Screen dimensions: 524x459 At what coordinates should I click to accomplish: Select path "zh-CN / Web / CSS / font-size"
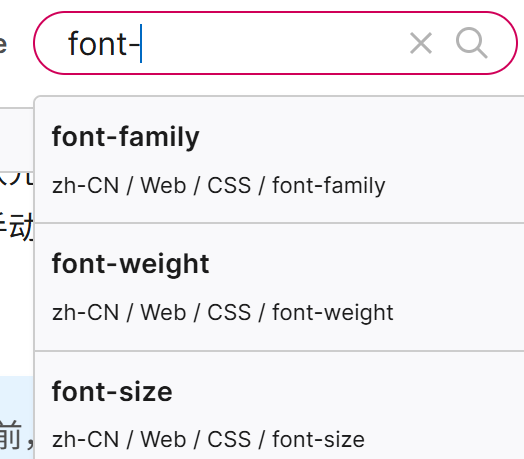[208, 439]
